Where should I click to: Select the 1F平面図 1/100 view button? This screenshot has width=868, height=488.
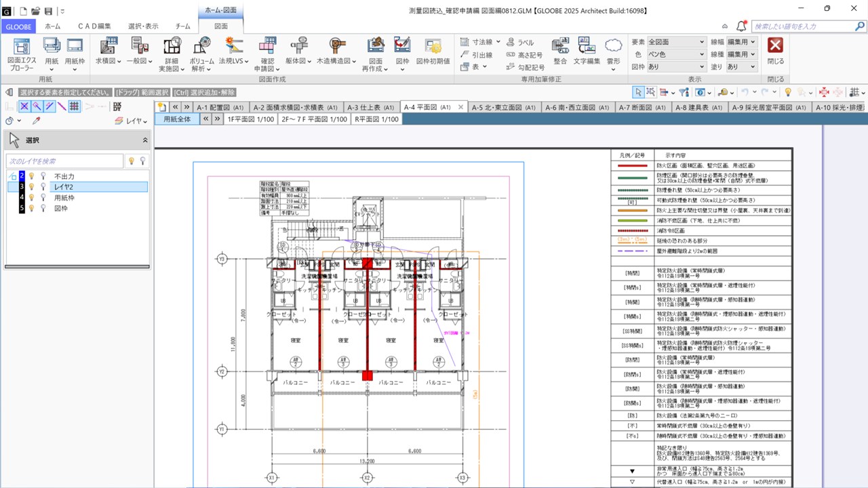click(251, 119)
